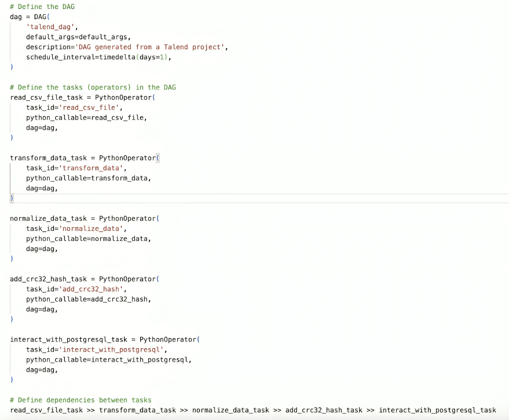
Task: Click the highlighted closing parenthesis of transform_data_task
Action: coord(12,198)
